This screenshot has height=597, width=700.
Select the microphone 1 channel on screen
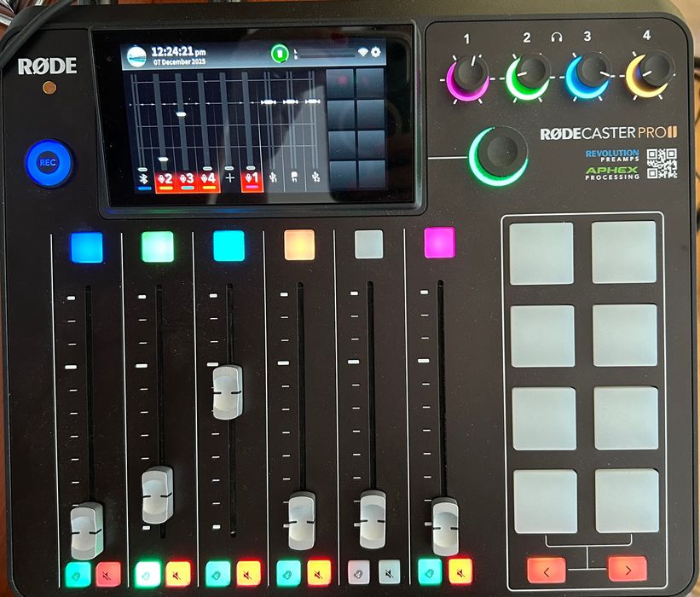(x=252, y=181)
